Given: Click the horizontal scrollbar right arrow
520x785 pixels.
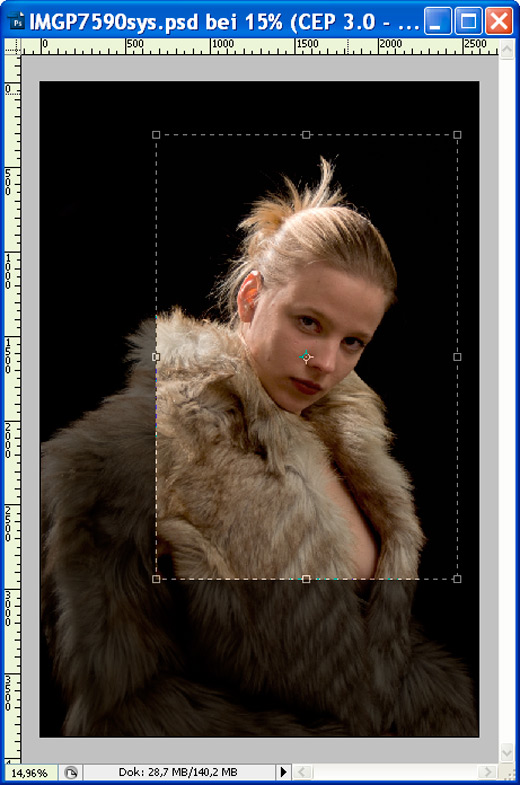Looking at the screenshot, I should click(487, 772).
